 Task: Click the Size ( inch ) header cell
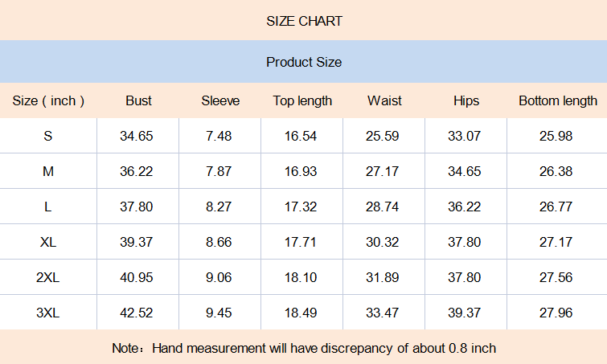click(48, 100)
